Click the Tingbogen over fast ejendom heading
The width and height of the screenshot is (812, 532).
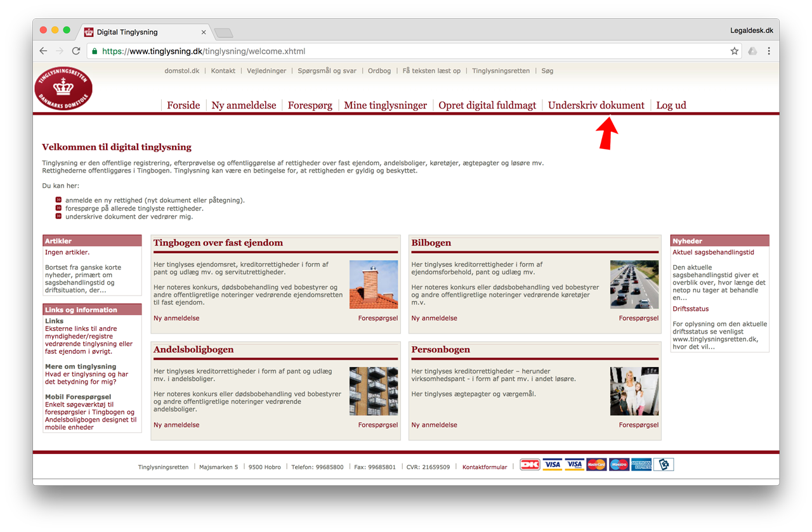pos(218,243)
